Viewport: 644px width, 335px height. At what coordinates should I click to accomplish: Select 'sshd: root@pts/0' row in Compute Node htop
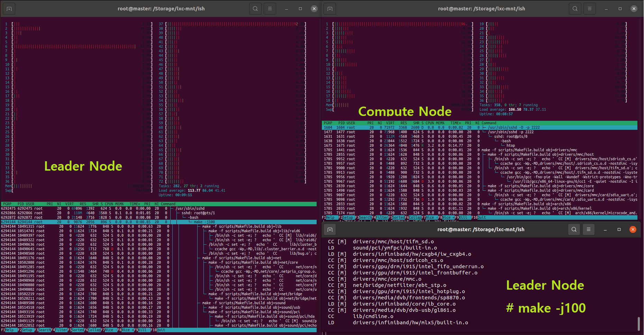(480, 137)
